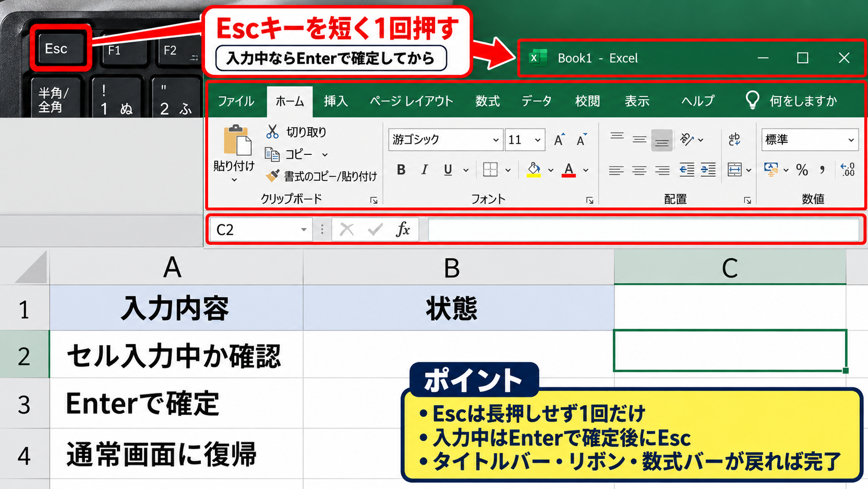This screenshot has height=489, width=868.
Task: Toggle Underline formatting
Action: pyautogui.click(x=448, y=170)
